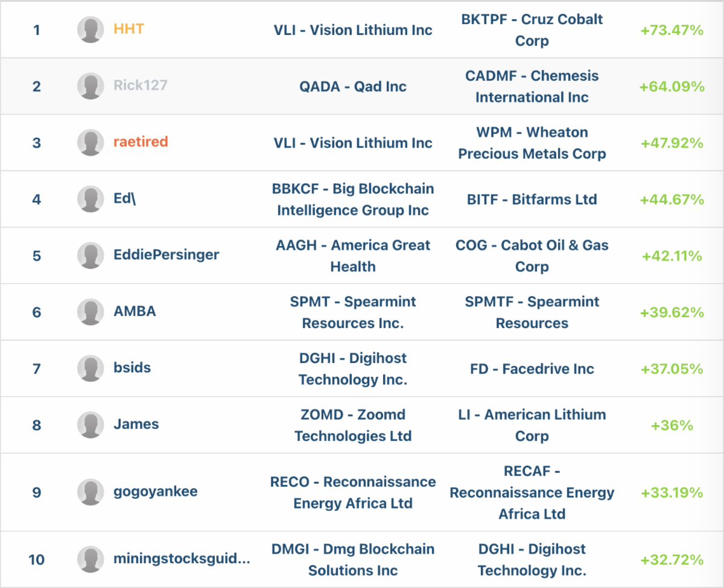The width and height of the screenshot is (724, 588).
Task: Open ZOMD - Zoomd Technologies Ltd
Action: [x=353, y=425]
